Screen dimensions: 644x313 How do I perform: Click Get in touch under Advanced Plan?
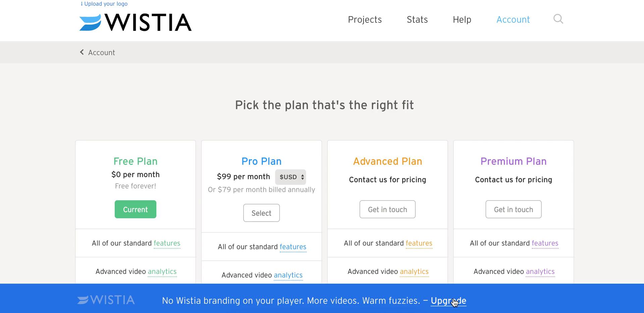pos(387,209)
